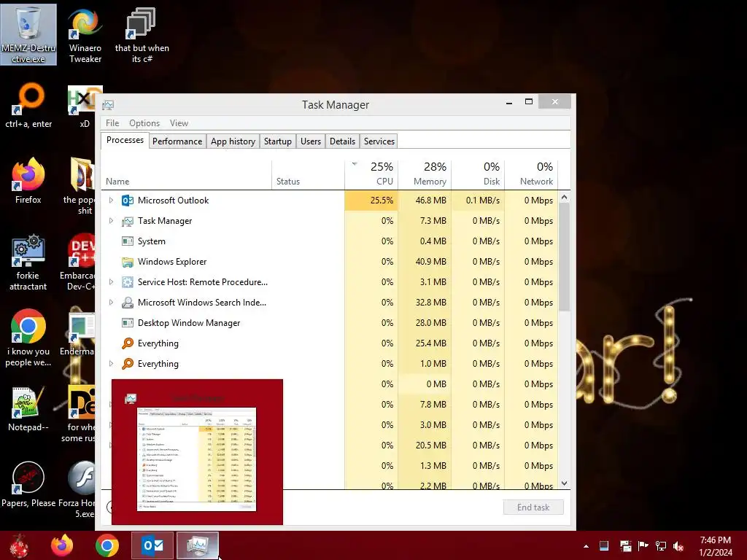The image size is (747, 560).
Task: Click Task Manager thumbnail preview
Action: 197,452
